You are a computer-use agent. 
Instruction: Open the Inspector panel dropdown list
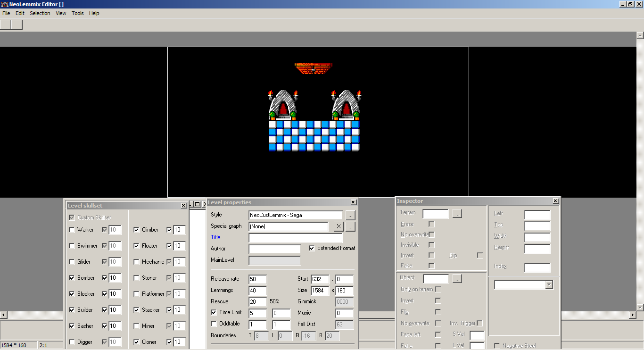coord(549,284)
